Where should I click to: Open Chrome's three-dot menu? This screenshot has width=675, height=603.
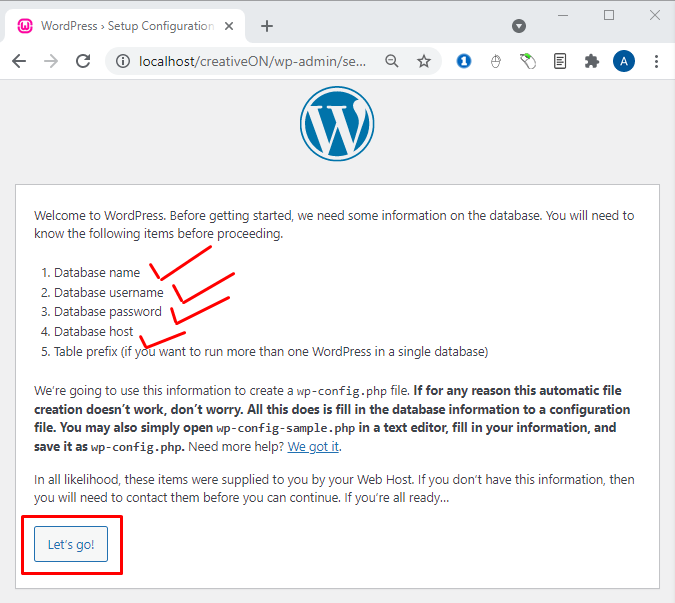[656, 61]
